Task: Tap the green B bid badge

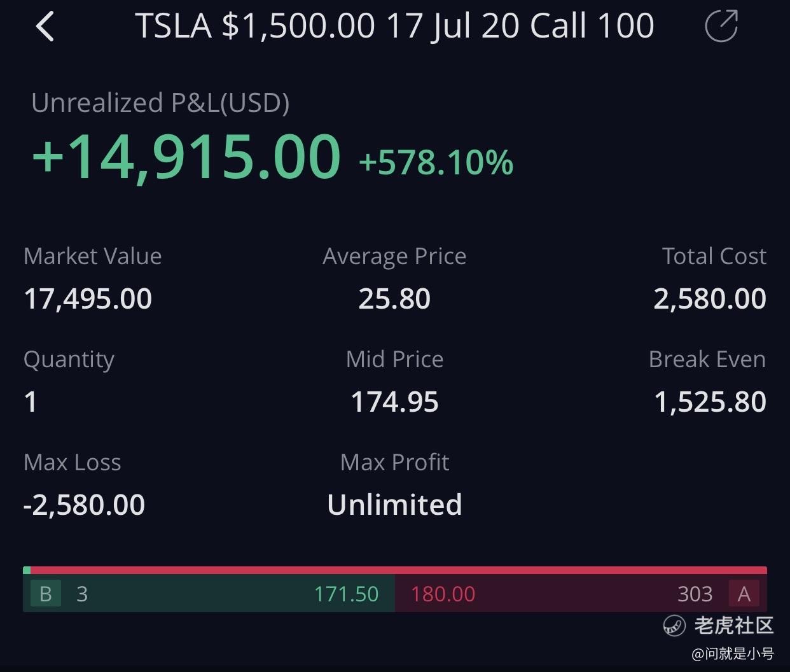Action: (x=46, y=594)
